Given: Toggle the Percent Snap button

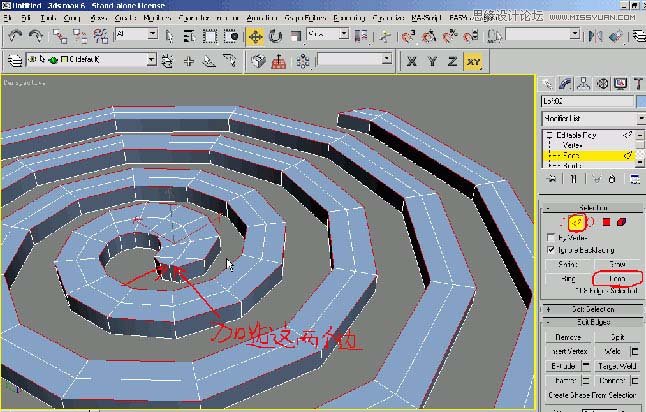Looking at the screenshot, I should point(450,37).
